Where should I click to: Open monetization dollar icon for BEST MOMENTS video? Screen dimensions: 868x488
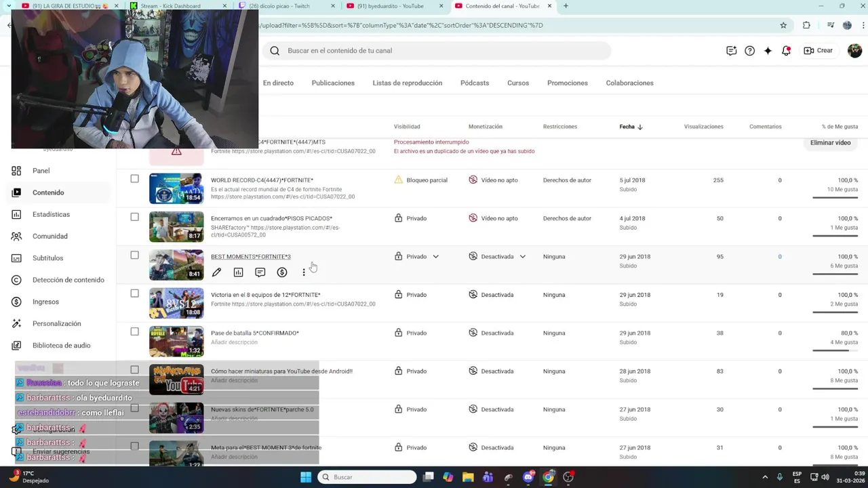pos(281,272)
